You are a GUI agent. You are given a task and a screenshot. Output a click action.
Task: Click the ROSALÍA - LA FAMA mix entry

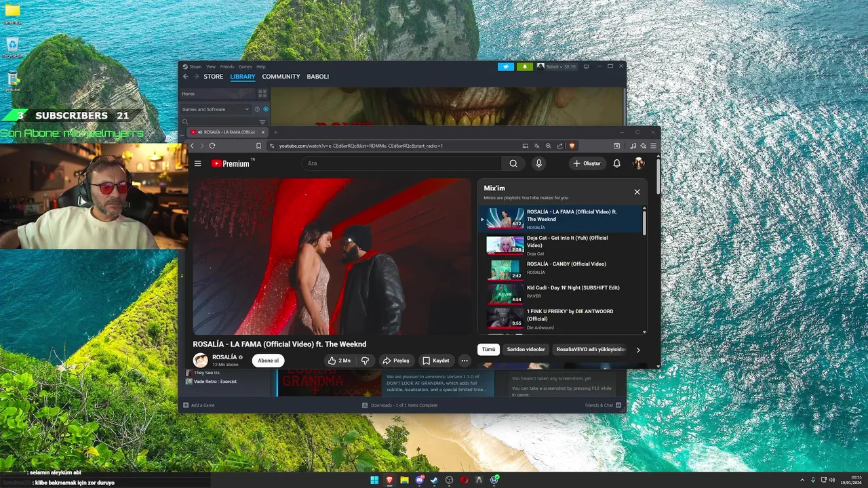(561, 219)
